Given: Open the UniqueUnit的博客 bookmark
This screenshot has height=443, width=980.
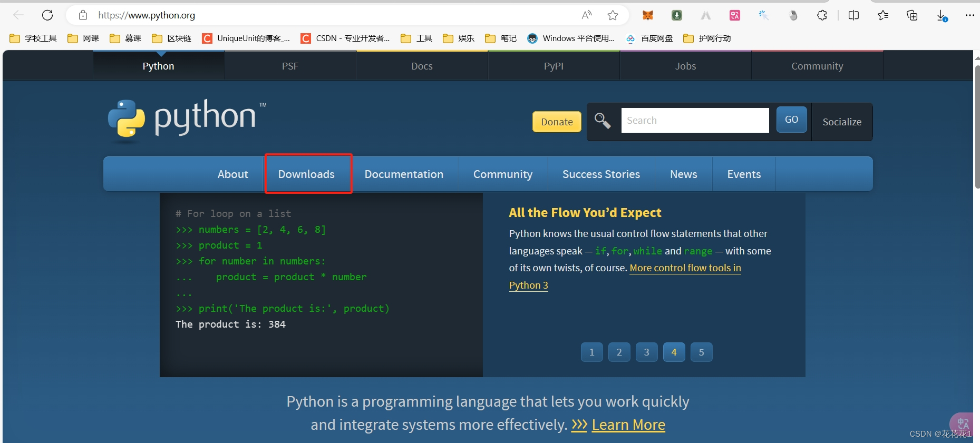Looking at the screenshot, I should 246,38.
